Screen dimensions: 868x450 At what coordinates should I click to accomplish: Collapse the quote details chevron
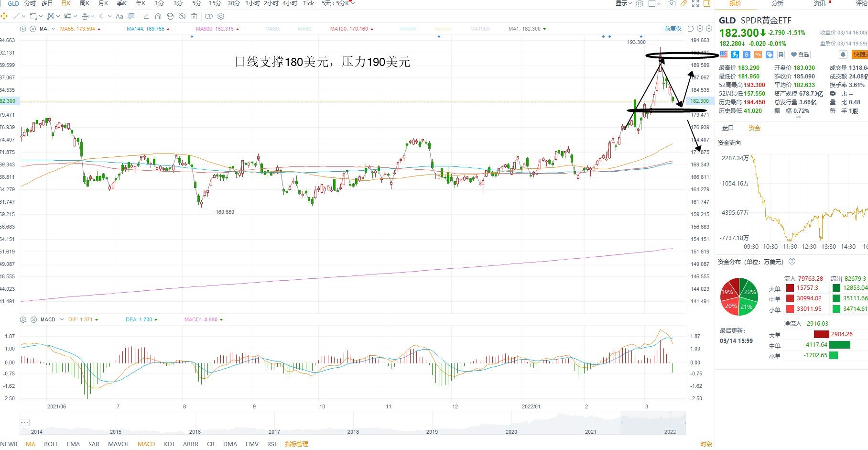(x=798, y=117)
